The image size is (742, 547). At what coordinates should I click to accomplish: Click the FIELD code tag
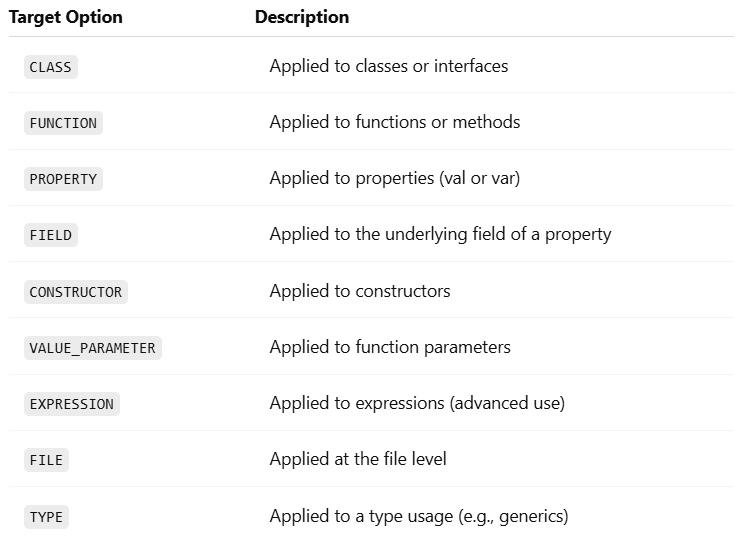point(51,235)
